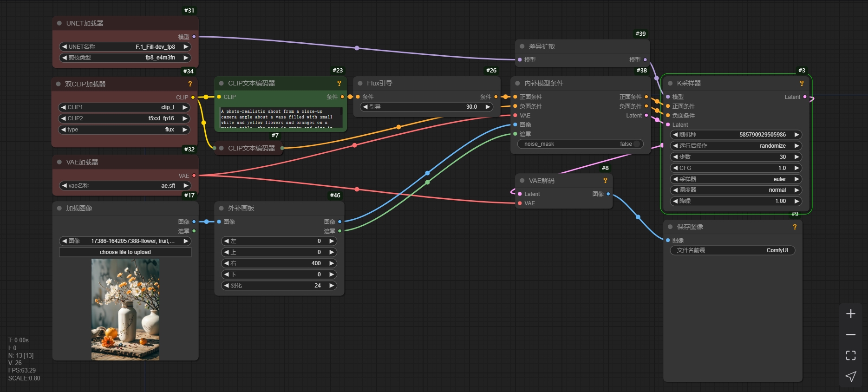
Task: Click the 文件名前缀 ComfyUI field
Action: [x=732, y=250]
